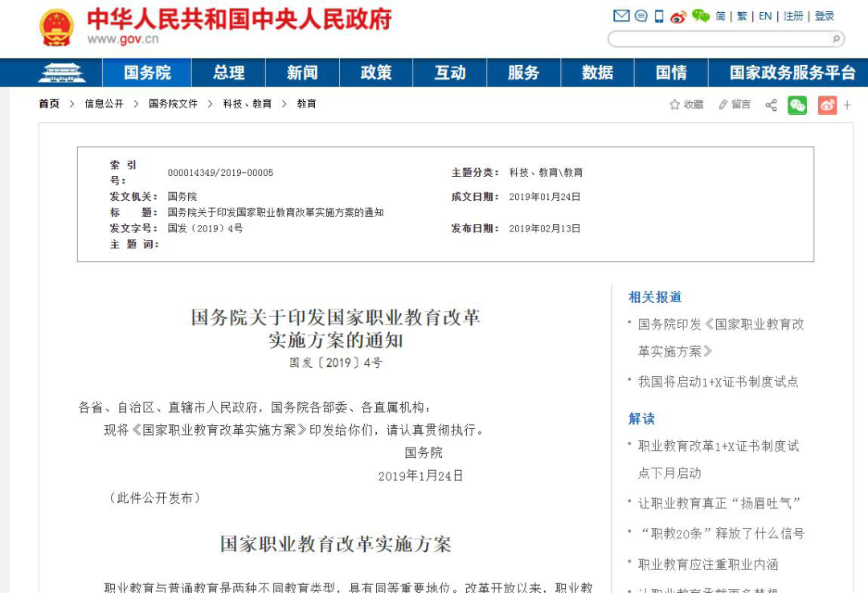Image resolution: width=868 pixels, height=593 pixels.
Task: Click the Weibo icon in top header
Action: click(678, 16)
